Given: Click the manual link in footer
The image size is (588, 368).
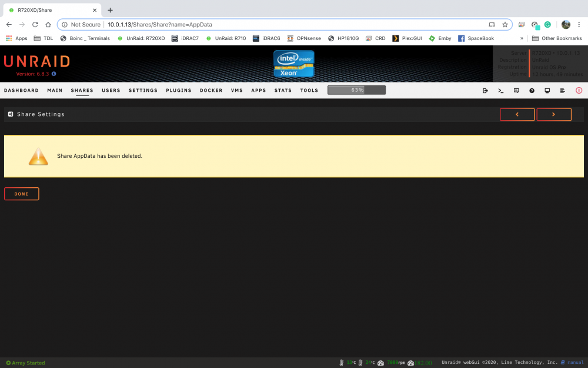Looking at the screenshot, I should click(x=575, y=362).
